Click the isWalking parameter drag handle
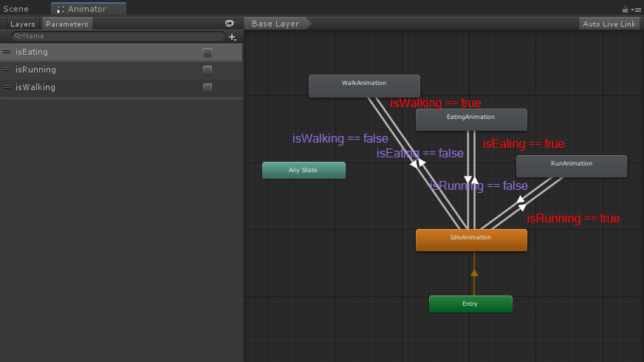The height and width of the screenshot is (362, 644). pos(7,87)
